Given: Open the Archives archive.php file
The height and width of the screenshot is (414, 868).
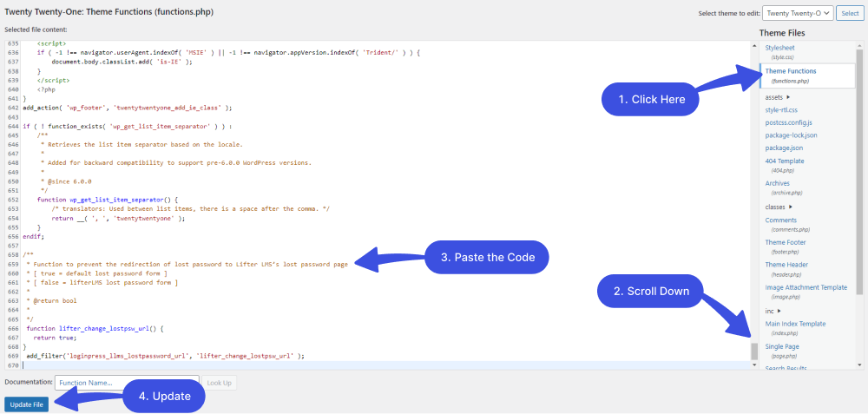Looking at the screenshot, I should point(778,183).
